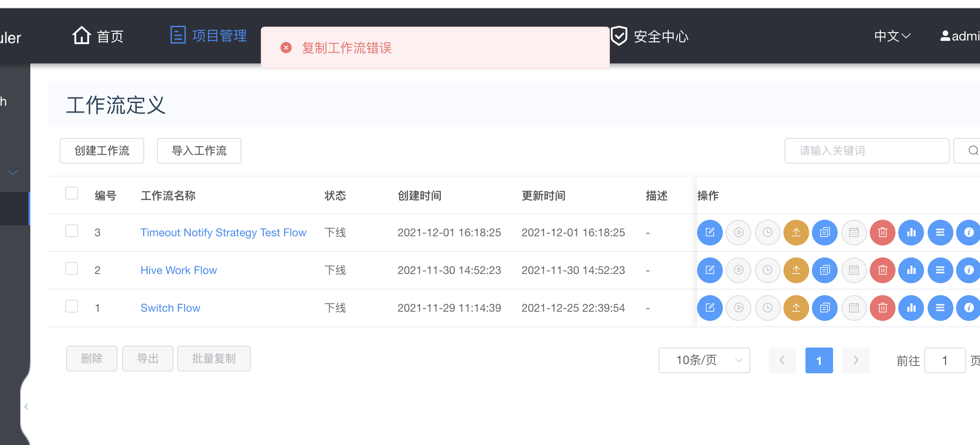The image size is (980, 445).
Task: Go to the 首页 home menu
Action: (98, 36)
